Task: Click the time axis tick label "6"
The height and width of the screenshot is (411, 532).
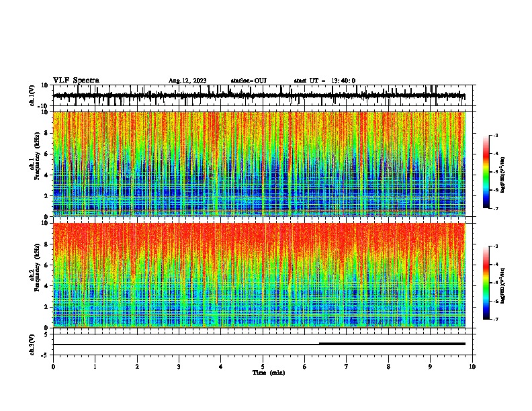Action: tap(305, 367)
